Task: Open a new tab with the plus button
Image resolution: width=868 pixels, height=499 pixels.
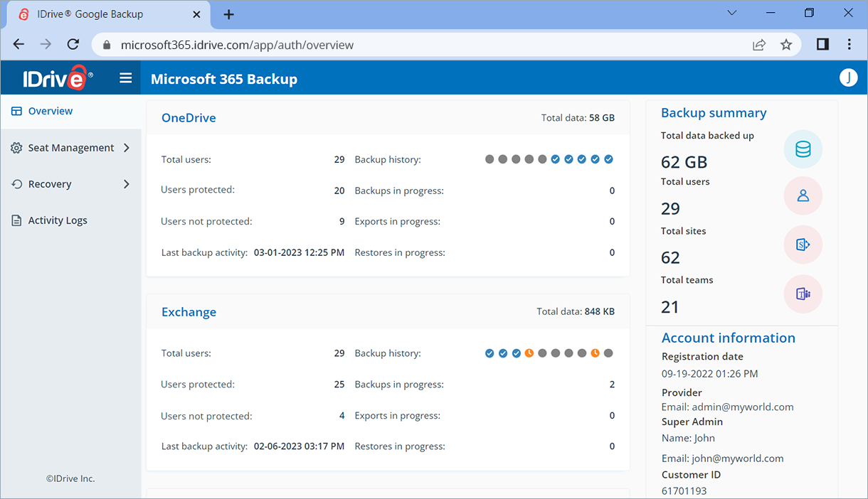Action: click(x=228, y=14)
